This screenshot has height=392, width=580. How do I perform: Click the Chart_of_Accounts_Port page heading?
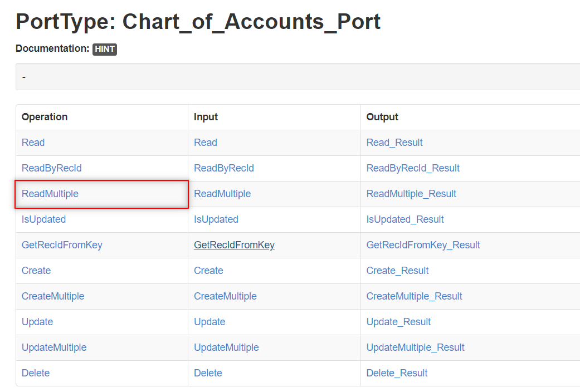pos(198,22)
